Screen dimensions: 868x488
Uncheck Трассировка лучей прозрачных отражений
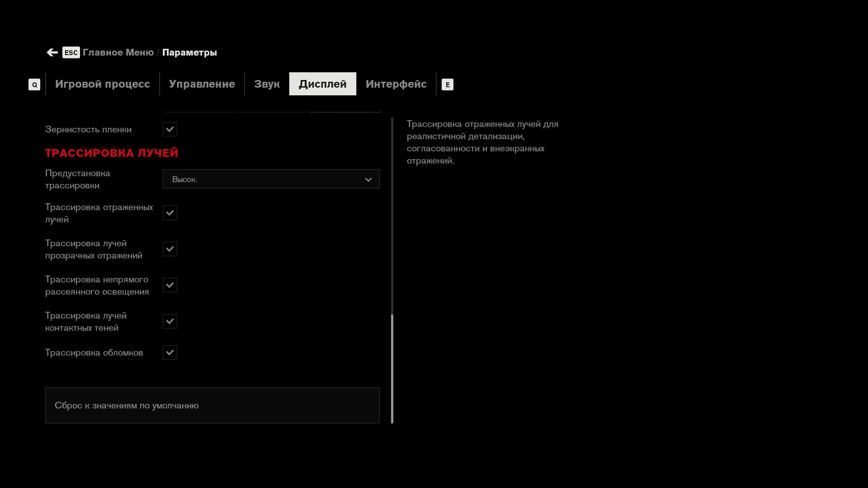click(170, 249)
